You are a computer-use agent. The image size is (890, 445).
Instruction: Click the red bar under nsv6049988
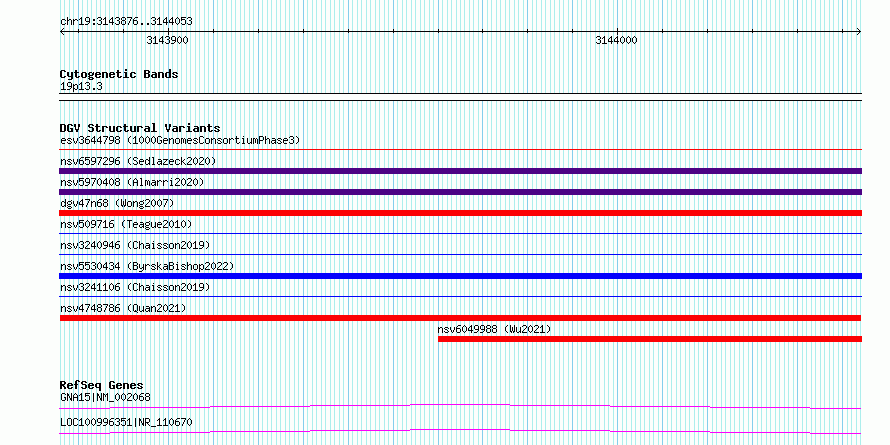click(x=650, y=339)
